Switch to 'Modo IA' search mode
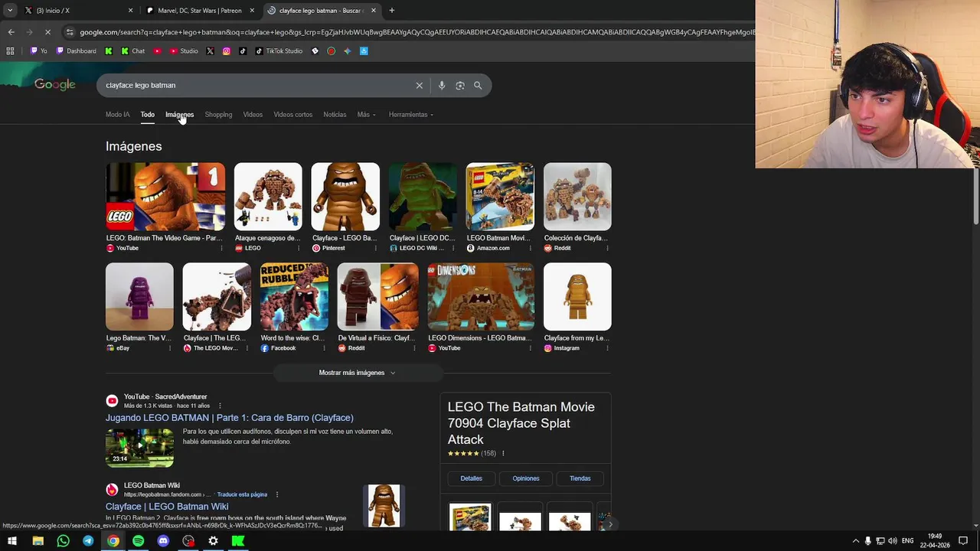The image size is (980, 551). click(x=118, y=115)
